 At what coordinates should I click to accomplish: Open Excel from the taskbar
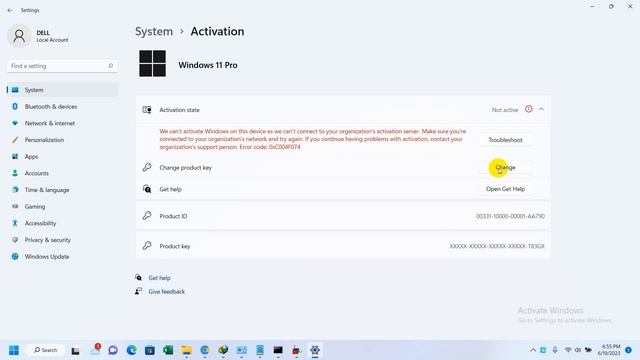(x=168, y=350)
